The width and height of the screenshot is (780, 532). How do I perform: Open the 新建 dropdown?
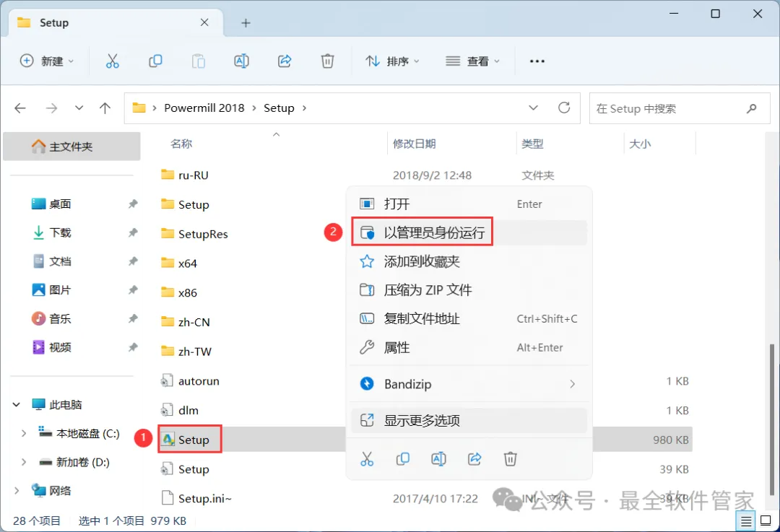point(47,61)
